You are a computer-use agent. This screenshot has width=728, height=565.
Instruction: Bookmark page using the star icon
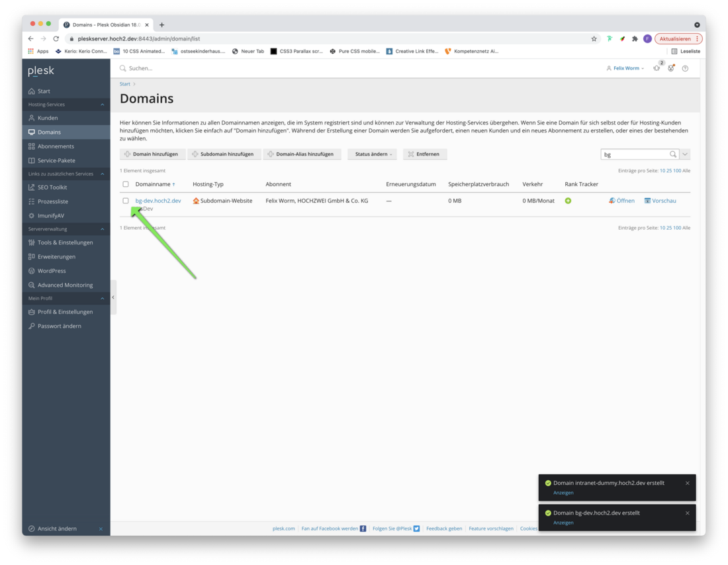(594, 38)
